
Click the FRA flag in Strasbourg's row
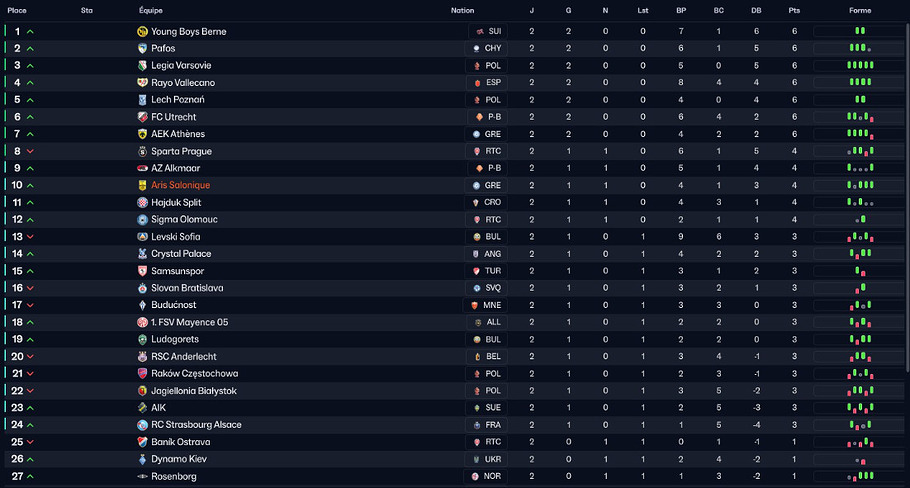pyautogui.click(x=476, y=425)
